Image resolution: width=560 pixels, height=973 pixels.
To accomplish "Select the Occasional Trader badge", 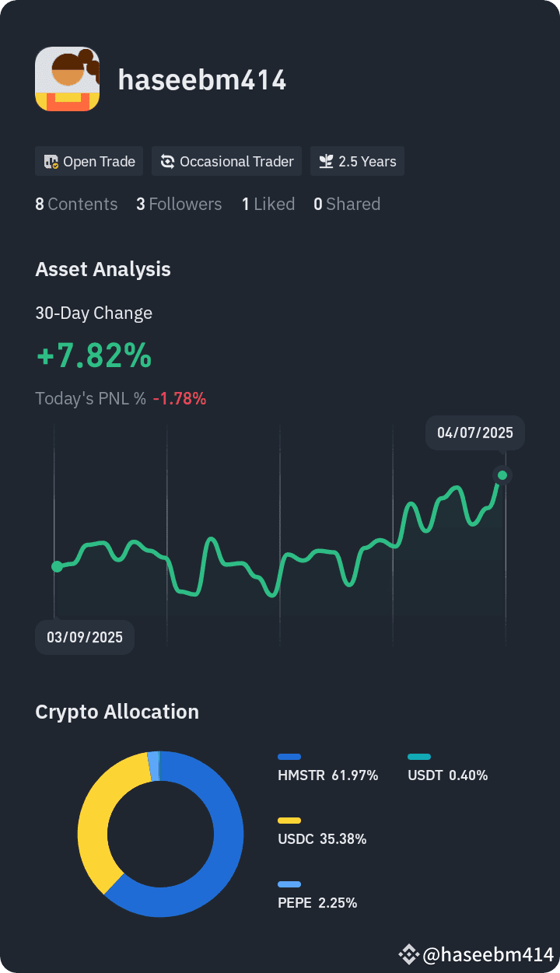I will [227, 162].
